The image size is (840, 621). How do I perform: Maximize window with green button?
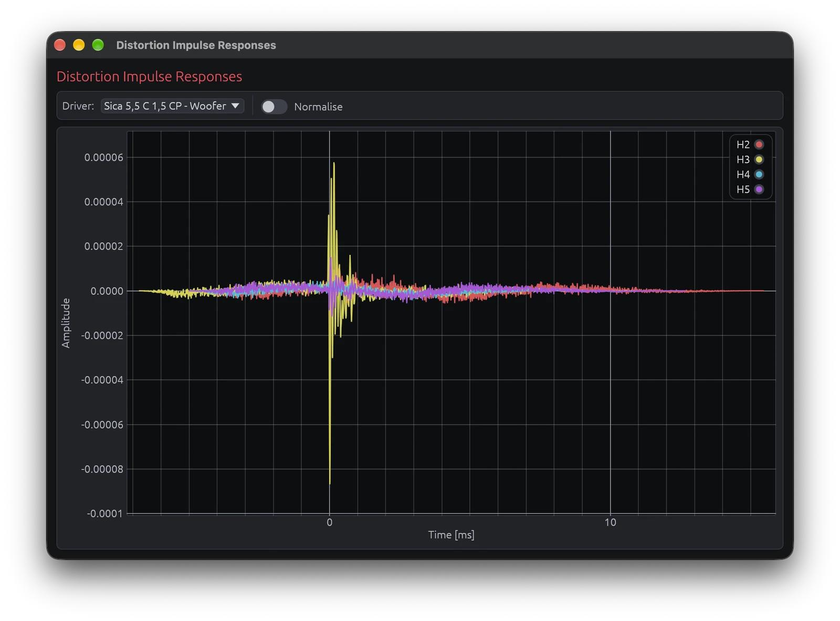point(98,45)
